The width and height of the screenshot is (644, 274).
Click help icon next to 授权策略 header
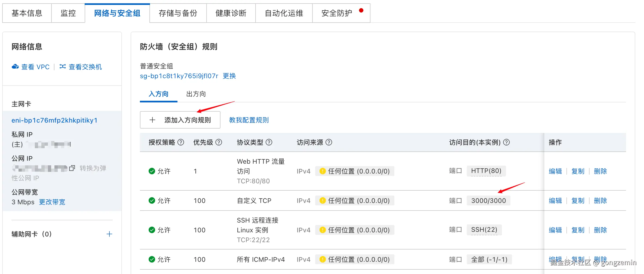(x=181, y=142)
